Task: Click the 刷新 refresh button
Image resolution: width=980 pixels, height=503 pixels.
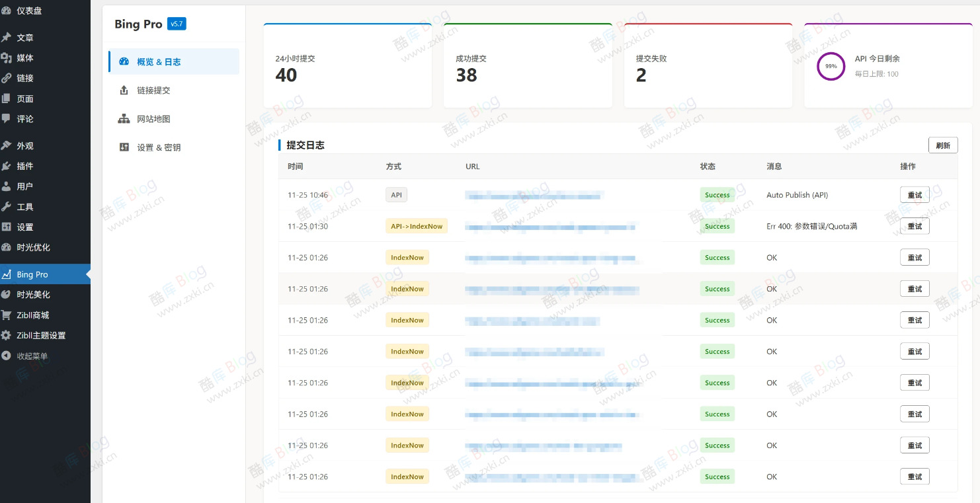Action: point(943,145)
